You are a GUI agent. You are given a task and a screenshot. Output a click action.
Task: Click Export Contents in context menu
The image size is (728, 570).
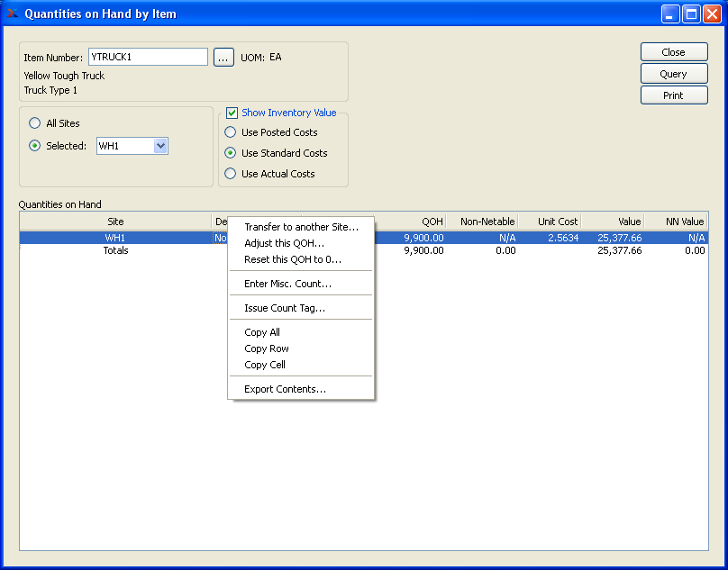pos(285,389)
